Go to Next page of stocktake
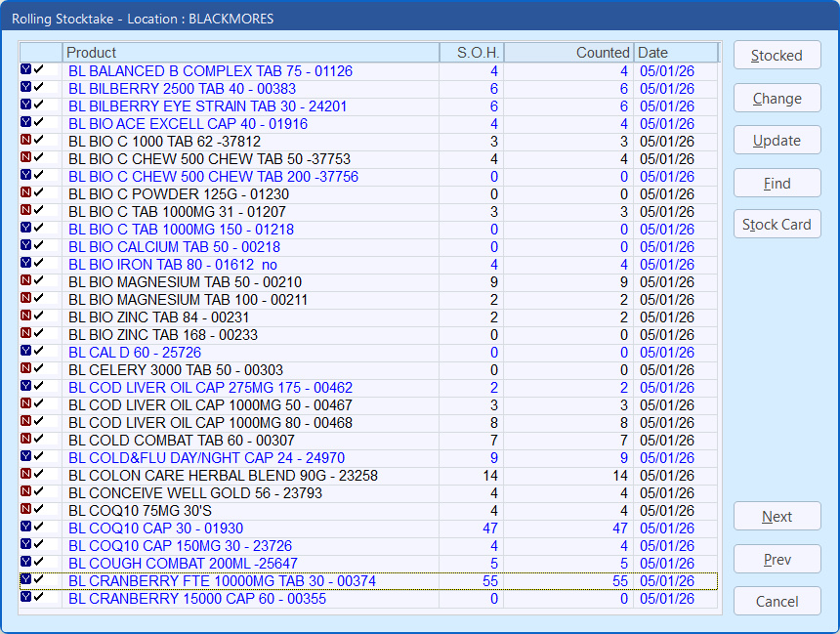The image size is (840, 634). tap(777, 517)
